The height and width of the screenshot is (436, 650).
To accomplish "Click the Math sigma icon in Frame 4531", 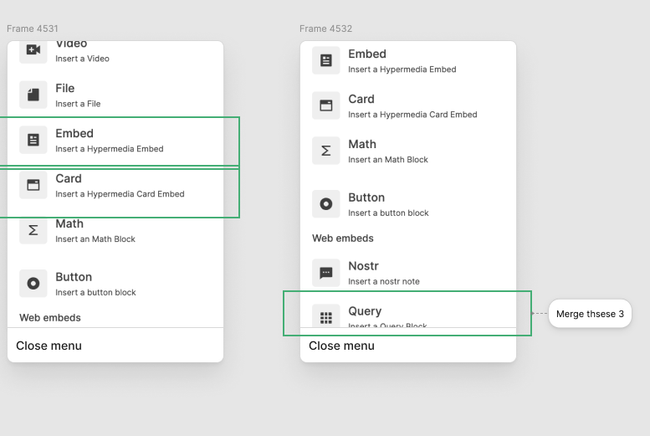I will point(33,230).
